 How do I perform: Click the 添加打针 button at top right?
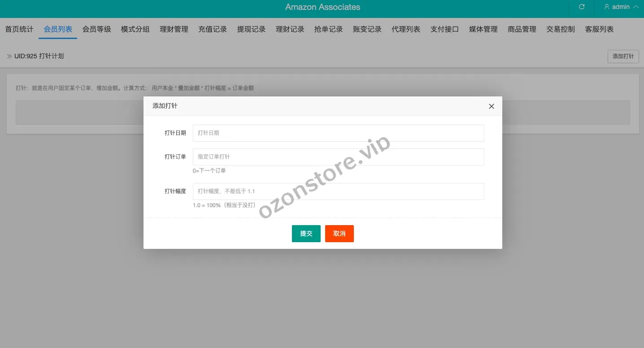623,57
